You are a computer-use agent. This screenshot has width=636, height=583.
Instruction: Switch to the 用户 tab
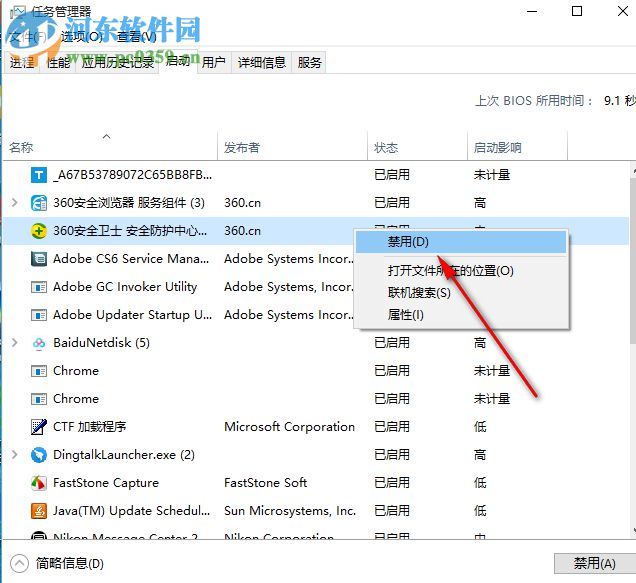[x=214, y=62]
